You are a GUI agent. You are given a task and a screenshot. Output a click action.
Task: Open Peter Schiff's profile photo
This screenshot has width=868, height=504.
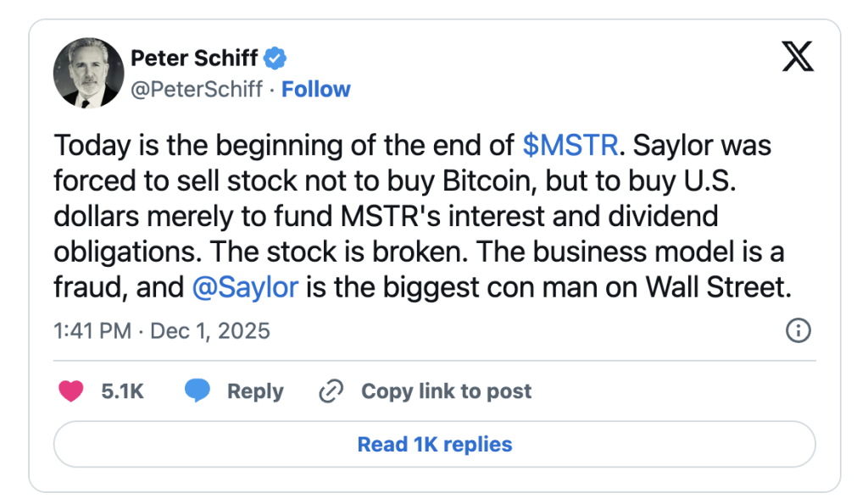88,73
